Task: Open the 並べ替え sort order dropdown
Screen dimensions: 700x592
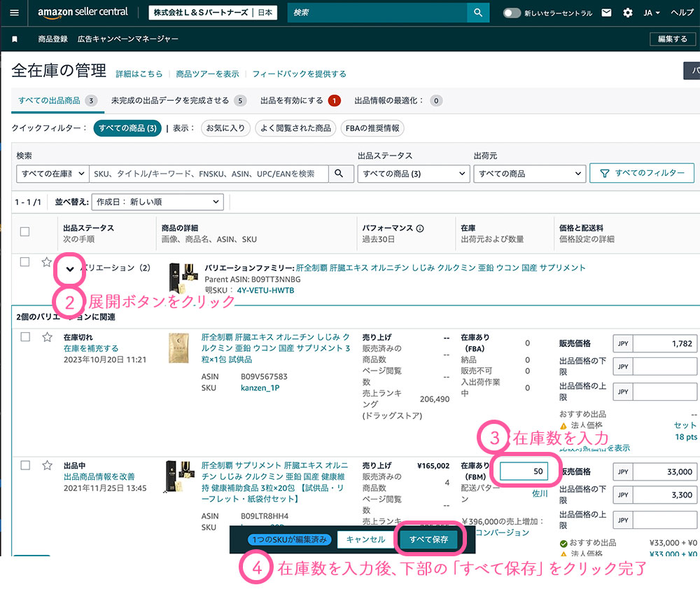Action: pyautogui.click(x=157, y=202)
